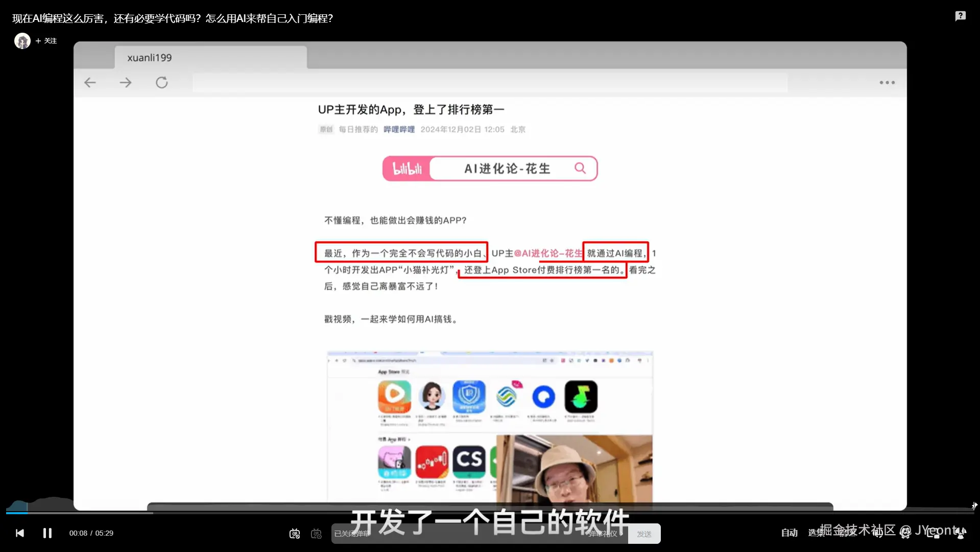Image resolution: width=980 pixels, height=552 pixels.
Task: Select the xuanli199 browser tab
Action: click(x=210, y=57)
